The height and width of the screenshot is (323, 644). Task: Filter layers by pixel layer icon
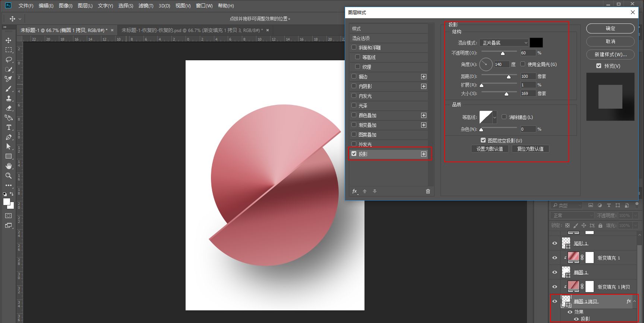(x=591, y=205)
